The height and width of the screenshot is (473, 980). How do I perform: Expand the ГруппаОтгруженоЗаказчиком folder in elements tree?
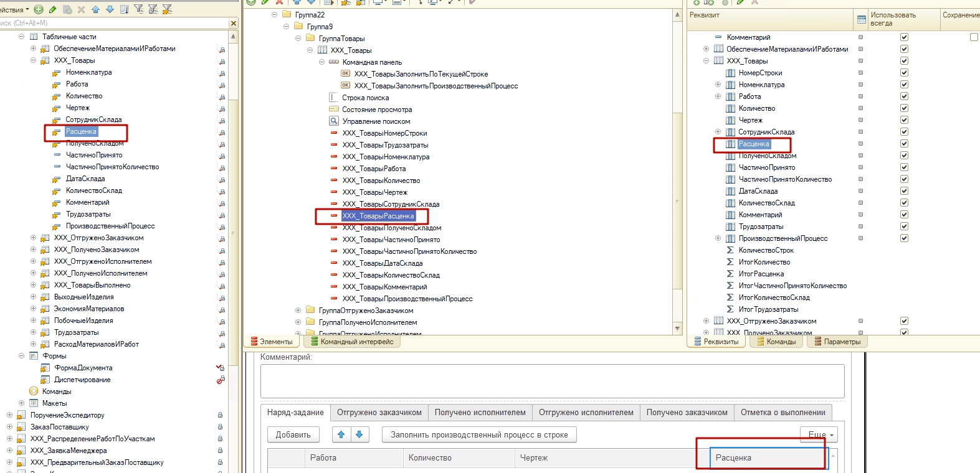(298, 311)
